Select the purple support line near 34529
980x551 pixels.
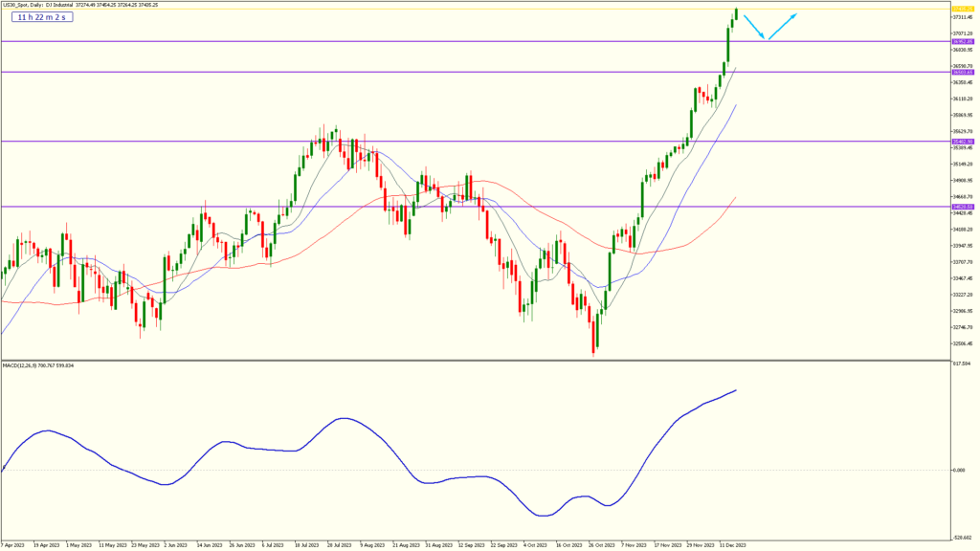[287, 206]
